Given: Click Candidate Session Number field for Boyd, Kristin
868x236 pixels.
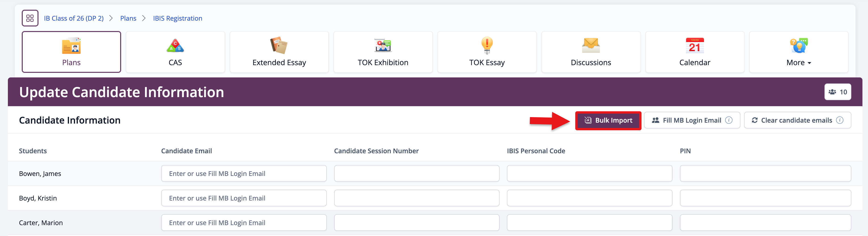Looking at the screenshot, I should tap(416, 198).
